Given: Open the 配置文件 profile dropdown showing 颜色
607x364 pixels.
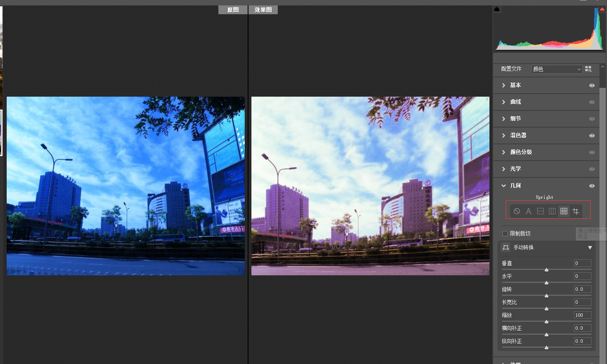Looking at the screenshot, I should [x=557, y=69].
